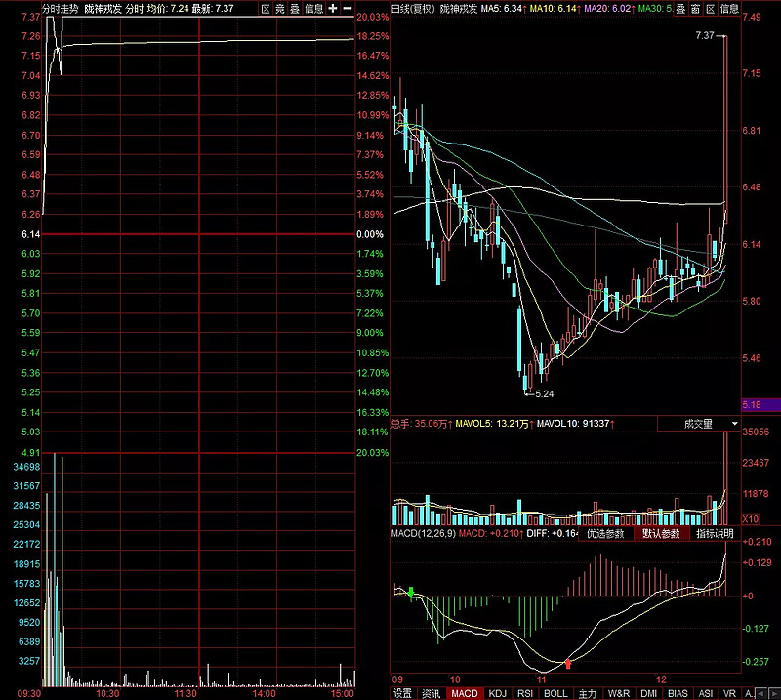781x700 pixels.
Task: Open the 资讯 news tab
Action: 431,693
